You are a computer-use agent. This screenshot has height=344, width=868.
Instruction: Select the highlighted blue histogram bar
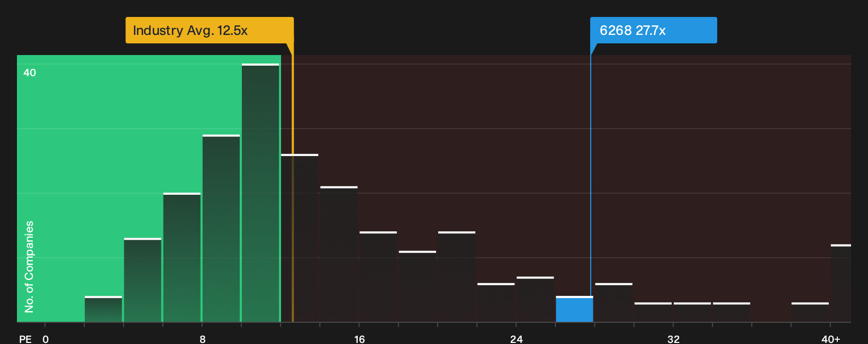pos(574,309)
